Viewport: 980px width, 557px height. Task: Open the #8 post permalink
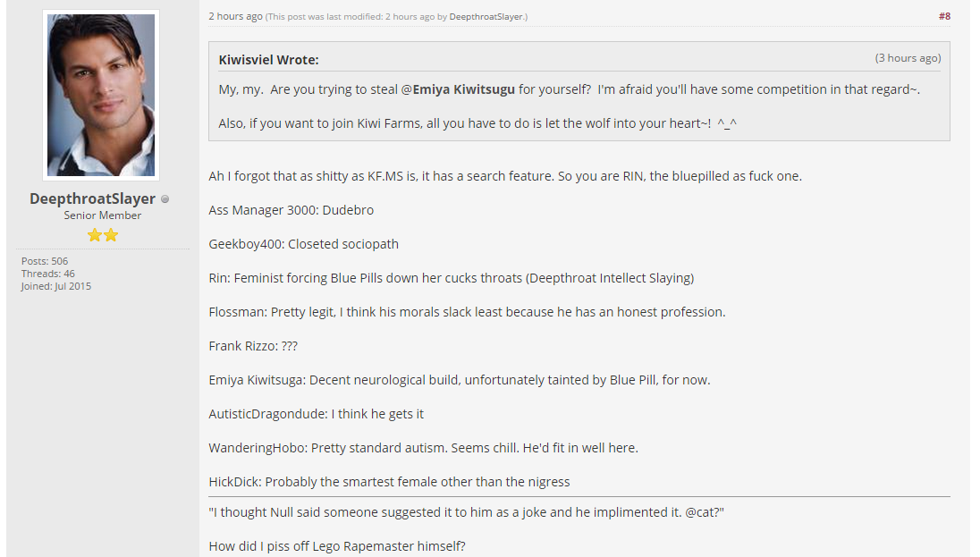point(944,16)
